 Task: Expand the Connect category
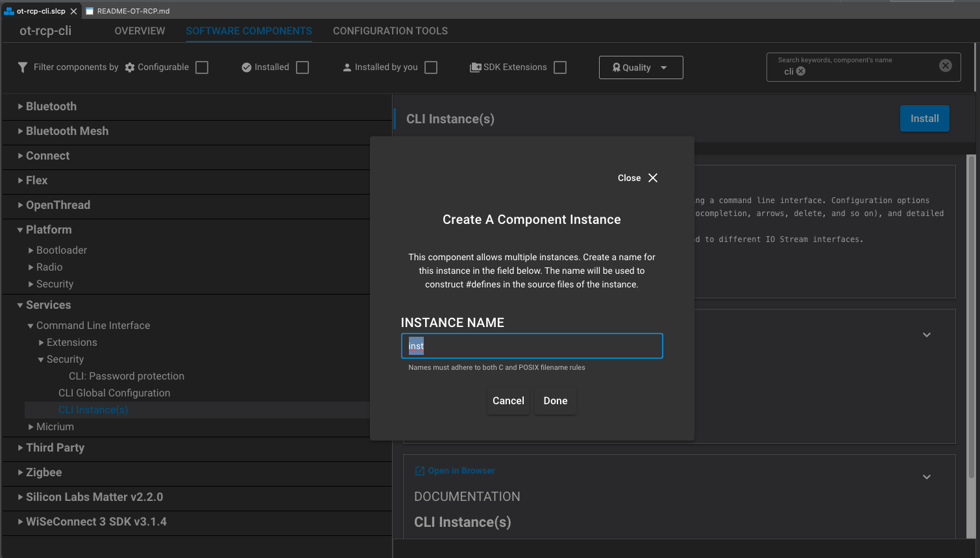[21, 156]
